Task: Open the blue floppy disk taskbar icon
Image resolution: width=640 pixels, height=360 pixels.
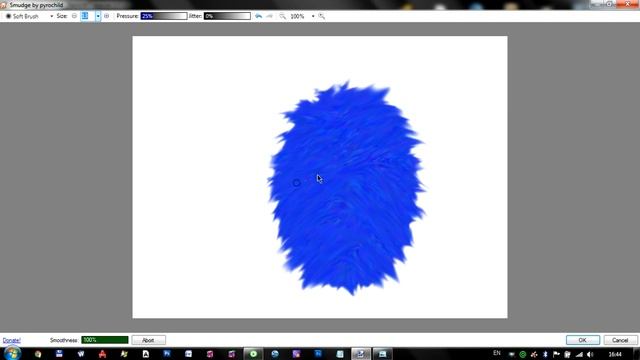Action: pos(59,354)
